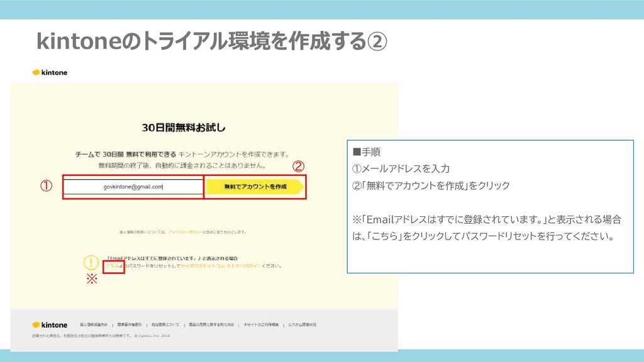Click the ■手順 heading in the instructions box

pos(367,152)
